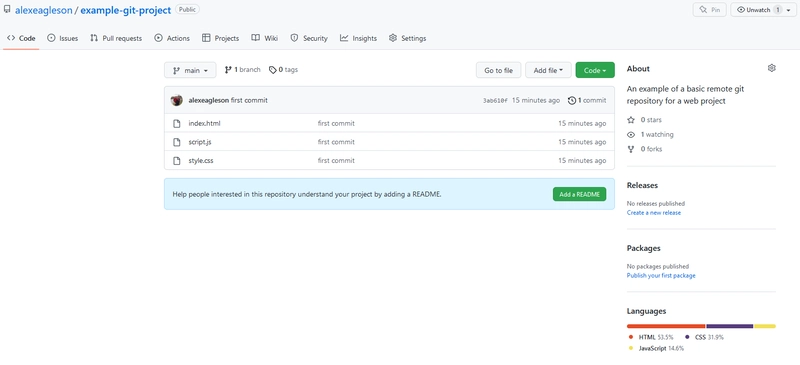View the 0 tags link
Viewport: 800px width, 365px height.
(283, 70)
